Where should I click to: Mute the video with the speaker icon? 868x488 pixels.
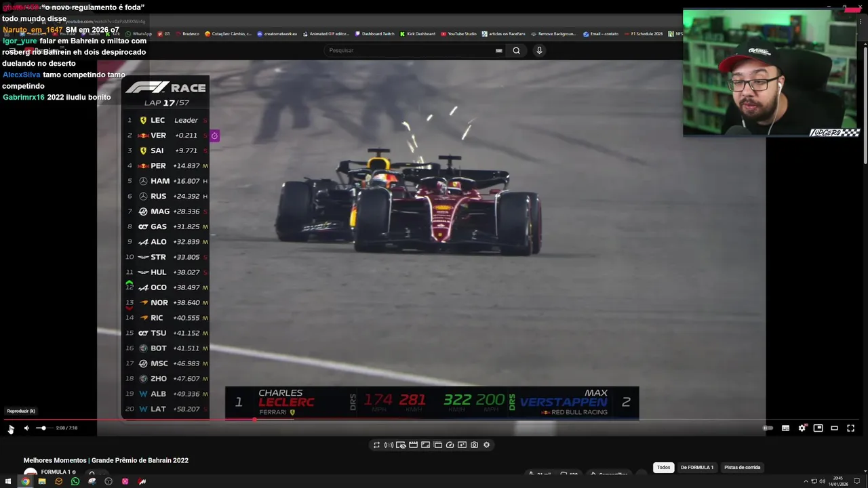pos(26,428)
